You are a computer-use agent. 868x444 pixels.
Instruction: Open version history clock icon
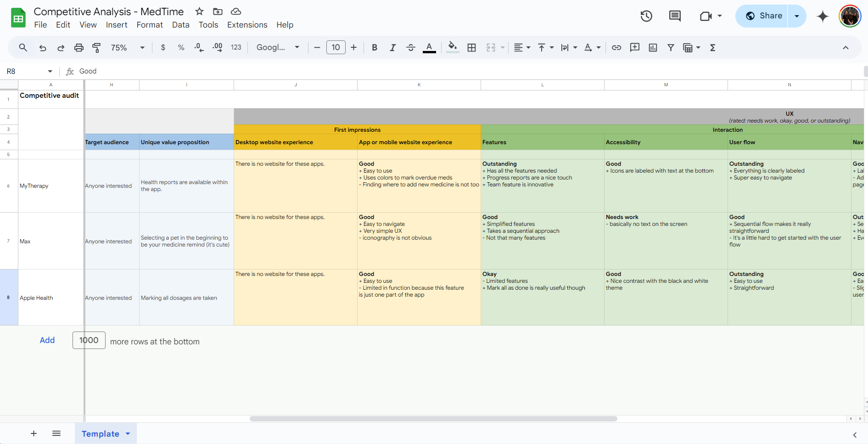point(646,16)
